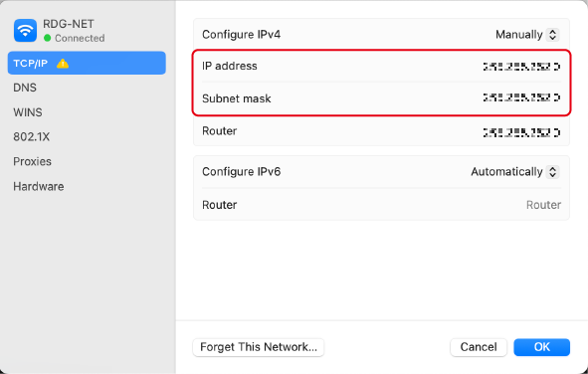Confirm changes with the OK button

click(x=542, y=347)
